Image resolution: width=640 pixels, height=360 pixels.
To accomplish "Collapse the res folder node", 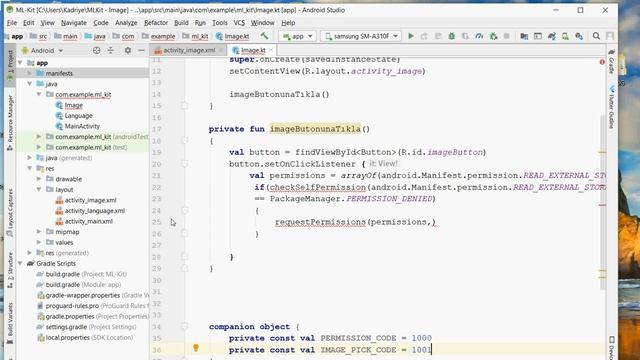I will tap(30, 168).
